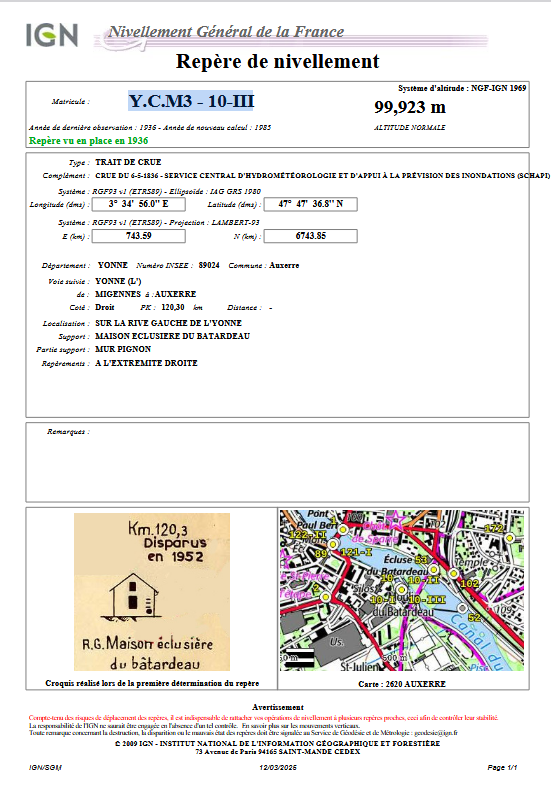Click the map scale bar

(299, 657)
